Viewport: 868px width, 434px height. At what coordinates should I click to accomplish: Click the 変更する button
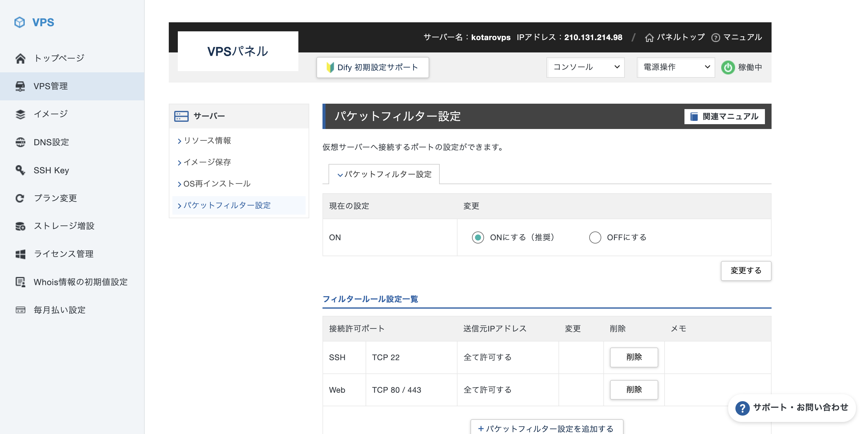(x=746, y=271)
